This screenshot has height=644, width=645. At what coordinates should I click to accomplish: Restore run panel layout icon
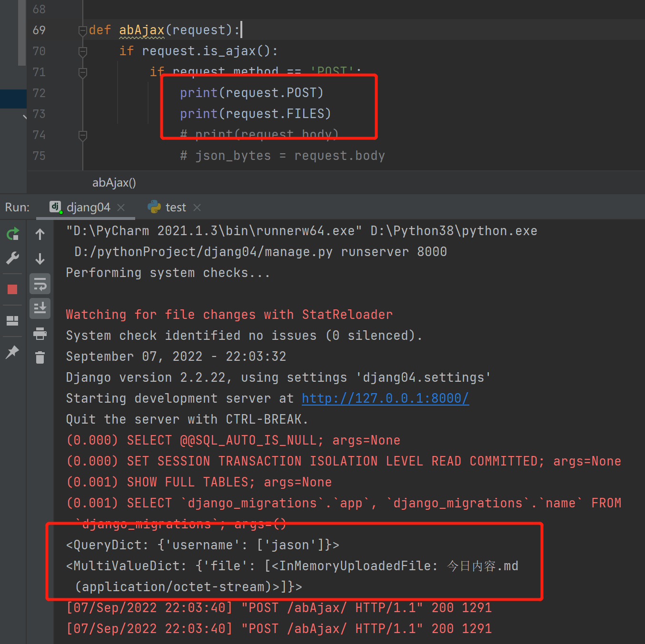coord(12,321)
